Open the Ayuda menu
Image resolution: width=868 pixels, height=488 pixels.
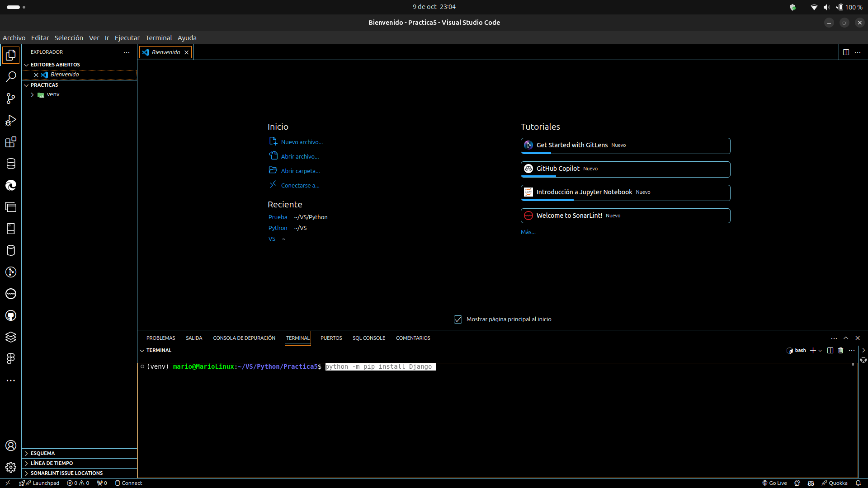(x=187, y=38)
